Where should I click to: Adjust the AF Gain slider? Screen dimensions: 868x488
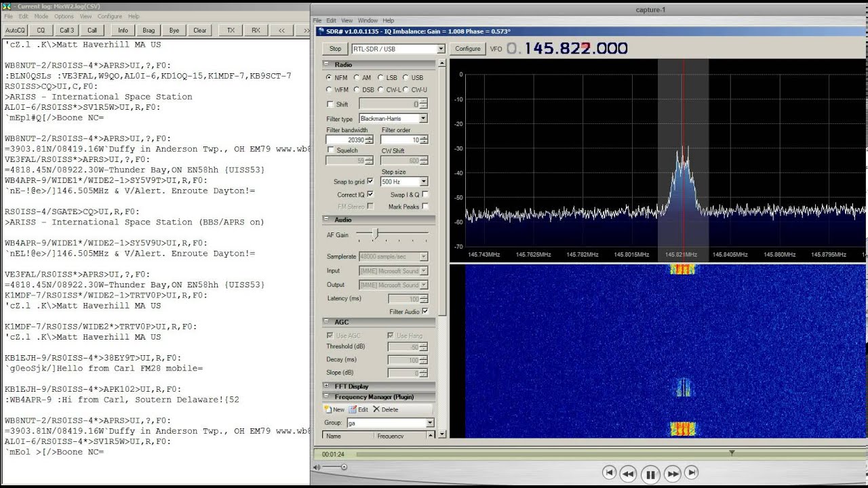coord(374,235)
